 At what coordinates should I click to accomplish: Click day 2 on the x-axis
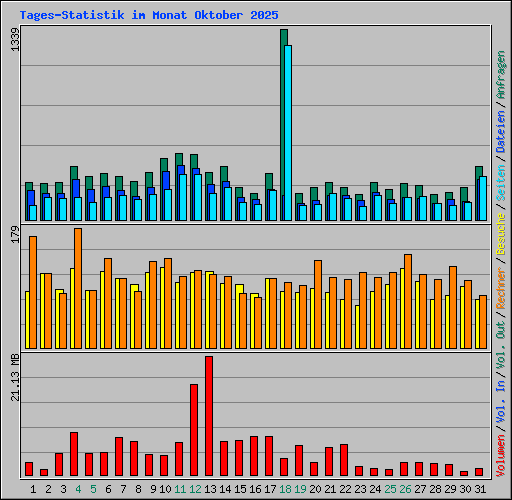(x=48, y=489)
